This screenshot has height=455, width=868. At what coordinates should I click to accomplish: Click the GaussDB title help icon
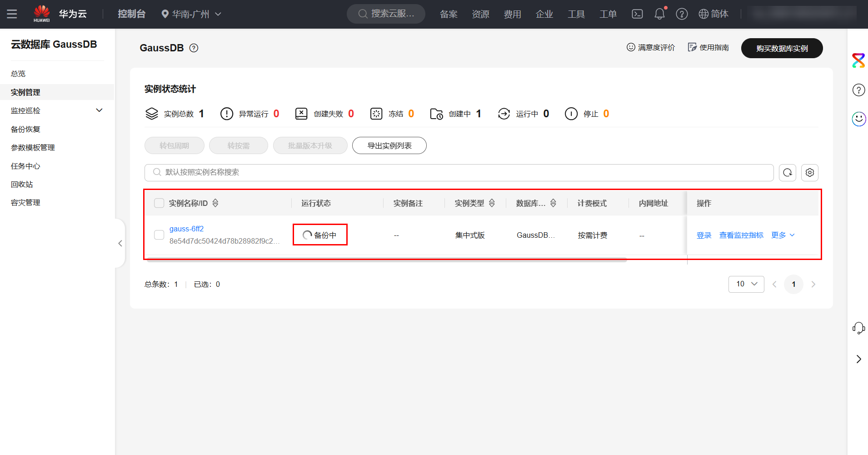click(194, 48)
